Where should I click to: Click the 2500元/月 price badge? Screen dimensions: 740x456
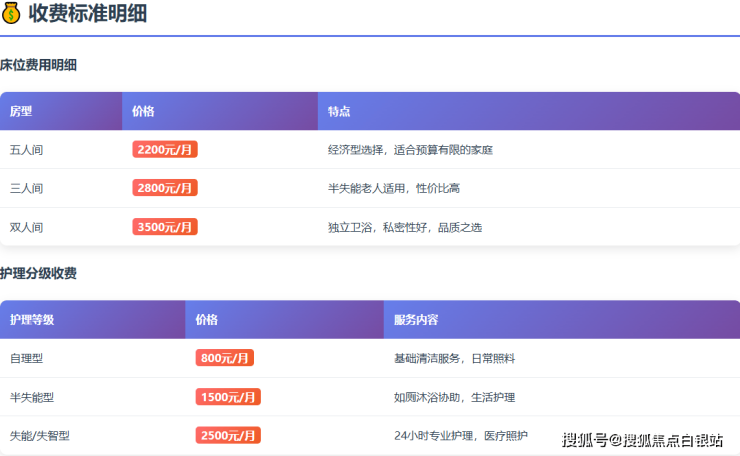pos(228,436)
